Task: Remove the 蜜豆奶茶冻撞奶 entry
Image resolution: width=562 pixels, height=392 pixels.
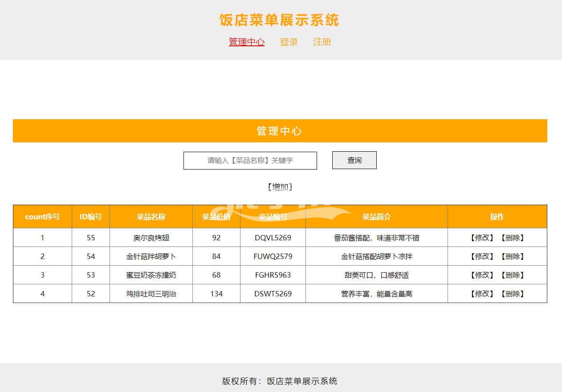Action: (512, 275)
